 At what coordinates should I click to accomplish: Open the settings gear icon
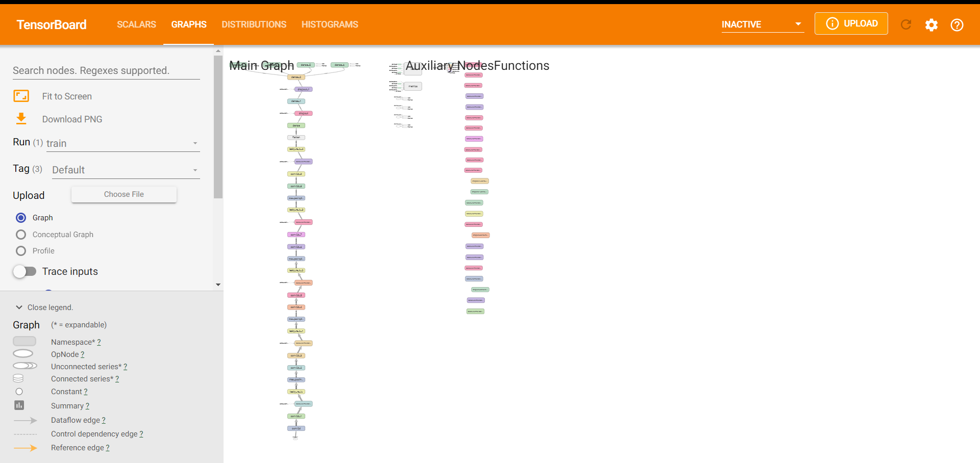932,24
